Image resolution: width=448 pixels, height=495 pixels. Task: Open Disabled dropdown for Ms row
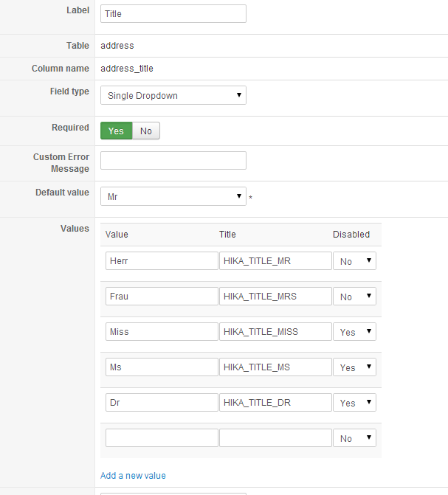tap(354, 367)
